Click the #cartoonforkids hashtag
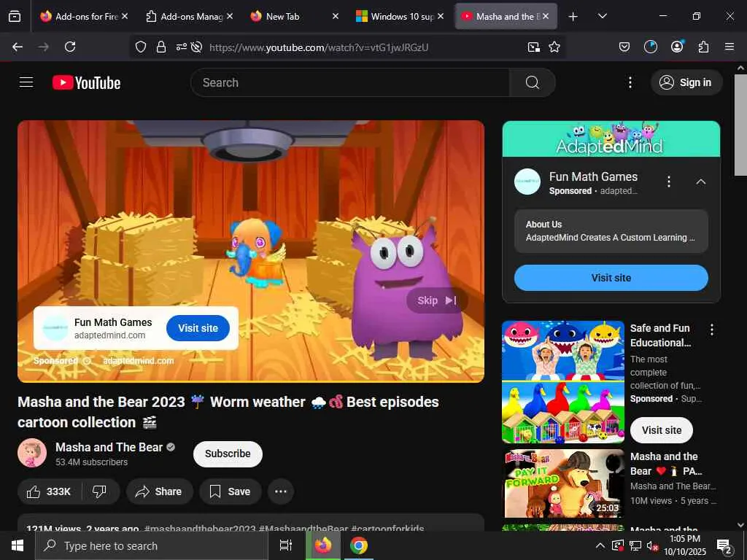The width and height of the screenshot is (747, 560). coord(387,528)
